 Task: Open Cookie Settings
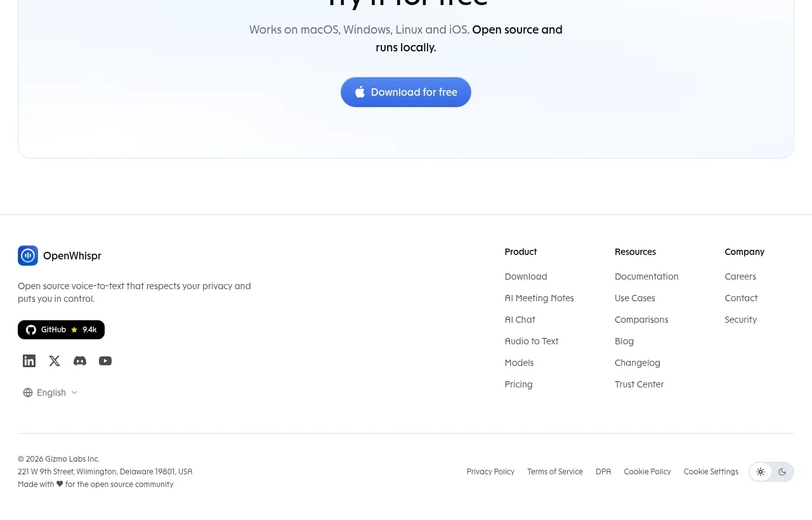click(711, 472)
